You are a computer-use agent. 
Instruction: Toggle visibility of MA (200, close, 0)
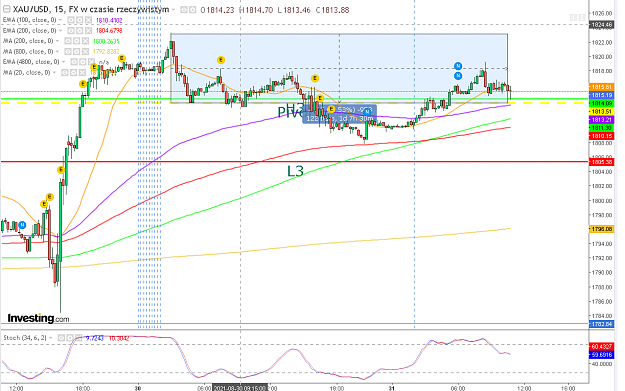pyautogui.click(x=67, y=41)
